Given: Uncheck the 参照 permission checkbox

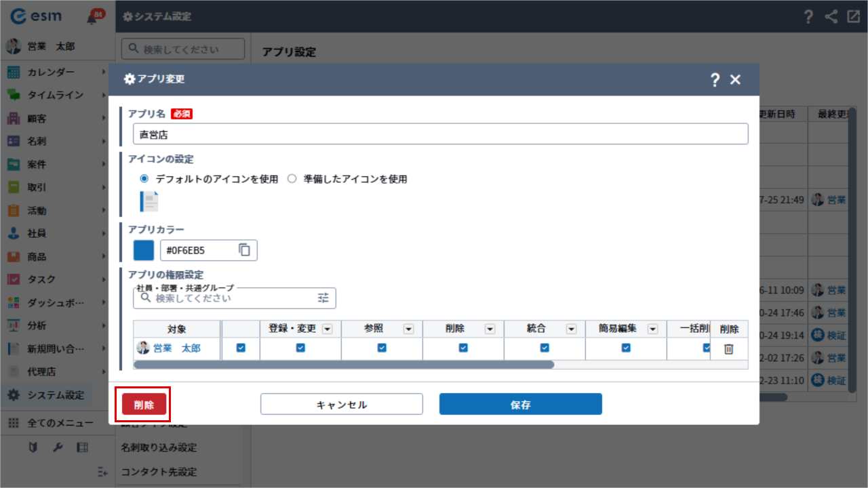Looking at the screenshot, I should click(382, 348).
